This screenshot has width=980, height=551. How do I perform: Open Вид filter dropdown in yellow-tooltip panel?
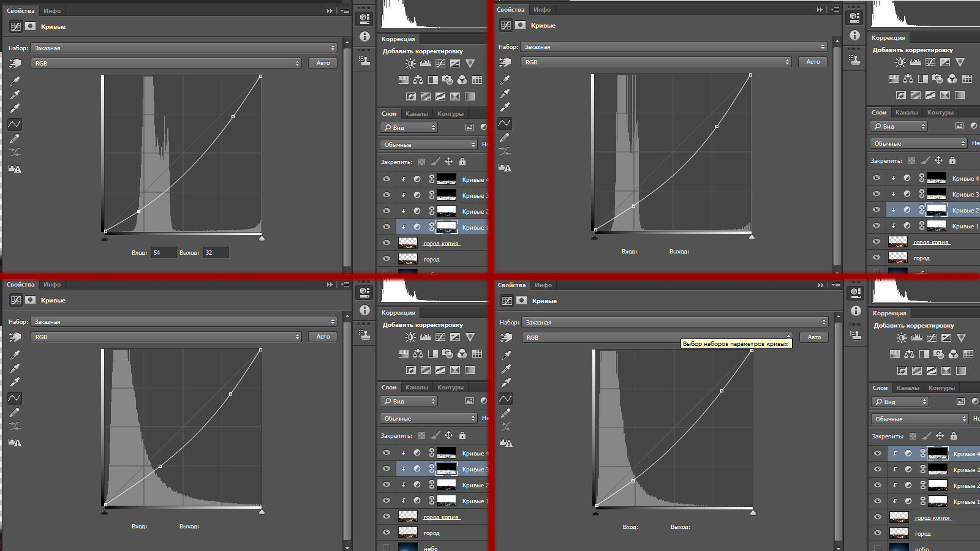tap(900, 402)
